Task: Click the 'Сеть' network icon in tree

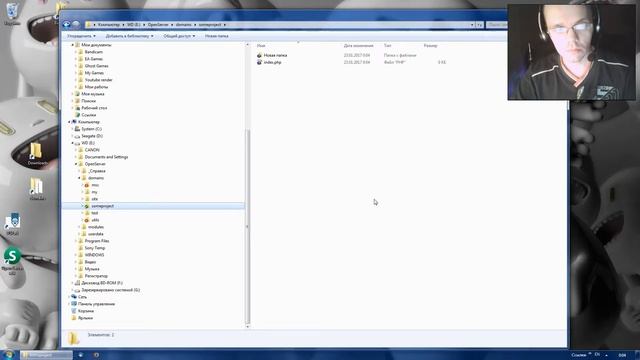Action: pos(74,297)
